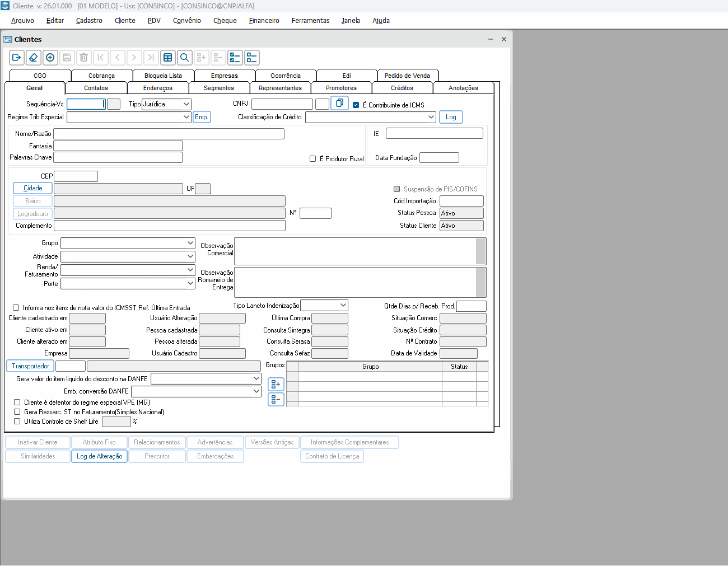Viewport: 728px width, 576px height.
Task: Check the É Produtor Rural box
Action: 313,159
